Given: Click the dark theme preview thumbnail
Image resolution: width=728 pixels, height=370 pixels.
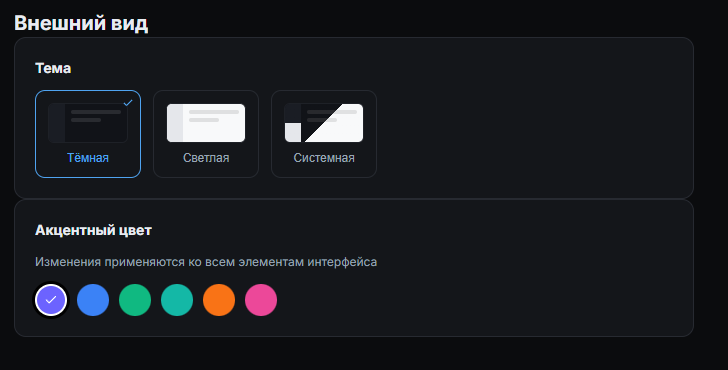Looking at the screenshot, I should [x=88, y=123].
